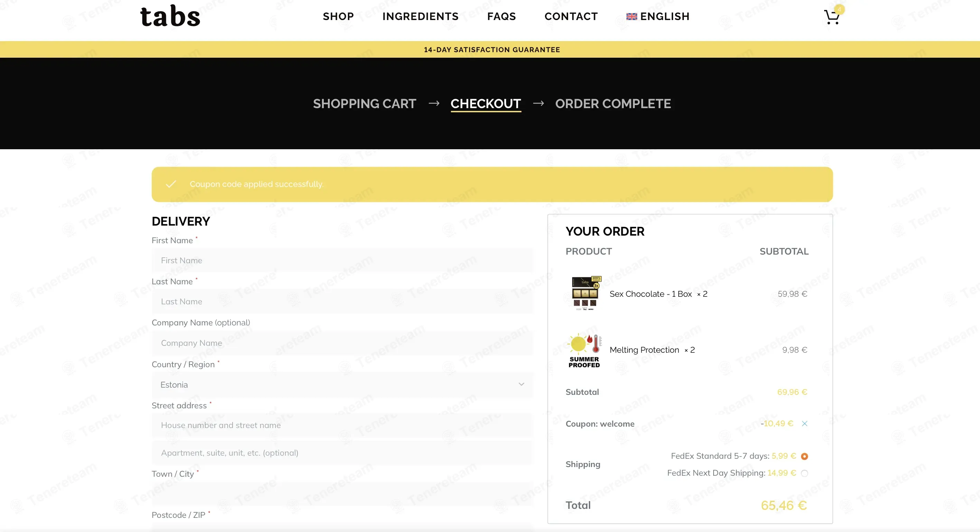The image size is (980, 532).
Task: Click the '-10,49 €' coupon discount
Action: [x=777, y=424]
